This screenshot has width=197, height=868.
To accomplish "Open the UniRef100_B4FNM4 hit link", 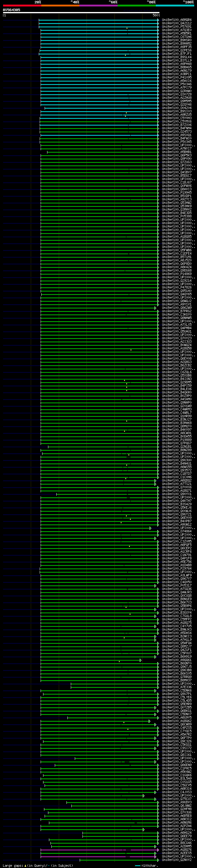I will coord(177,128).
